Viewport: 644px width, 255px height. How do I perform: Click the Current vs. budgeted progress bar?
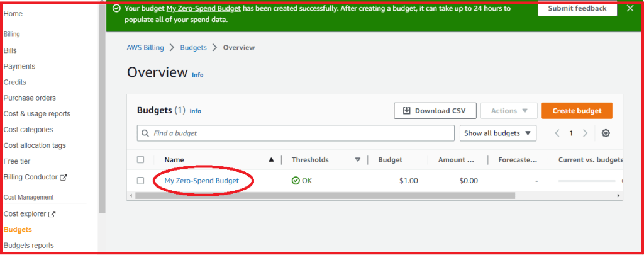(587, 181)
